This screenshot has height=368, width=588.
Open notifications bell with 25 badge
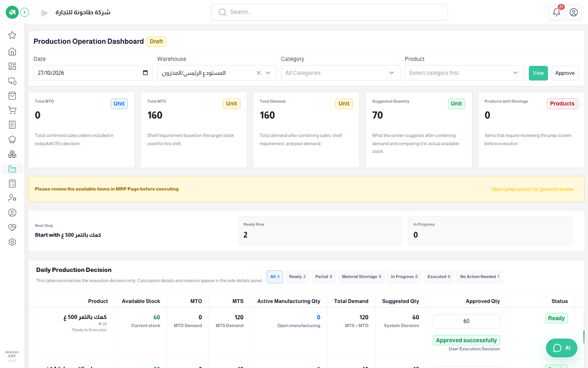click(557, 12)
